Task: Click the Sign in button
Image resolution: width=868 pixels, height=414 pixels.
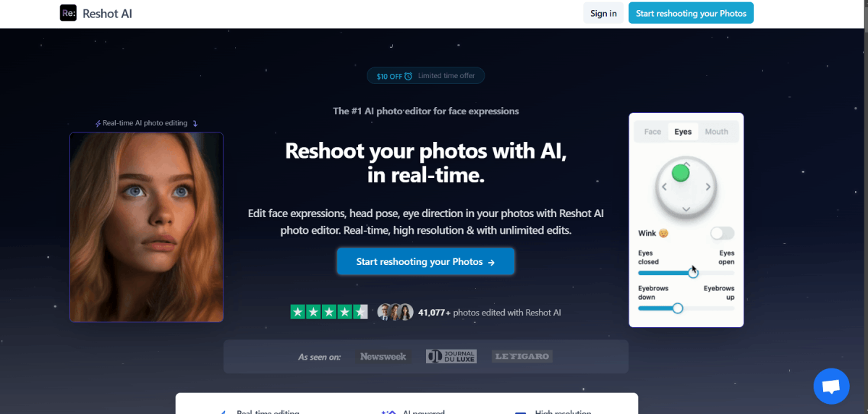Action: pos(603,13)
